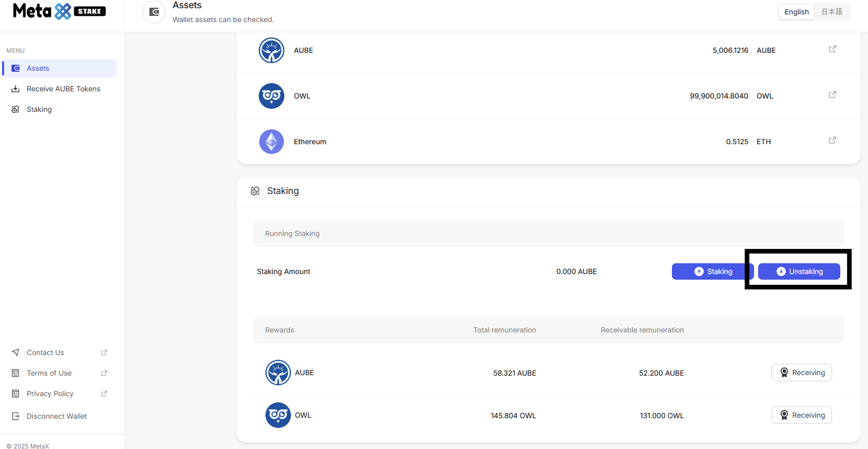868x449 pixels.
Task: Click the AUBE logo in Rewards
Action: [x=278, y=373]
